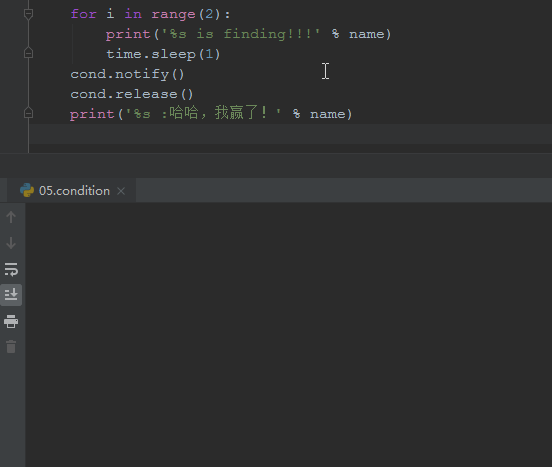Toggle Scroll to End of console

11,295
